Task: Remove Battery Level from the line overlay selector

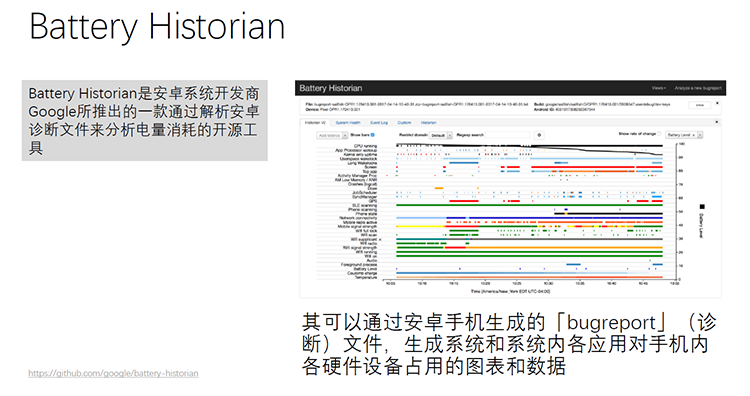Action: click(694, 135)
